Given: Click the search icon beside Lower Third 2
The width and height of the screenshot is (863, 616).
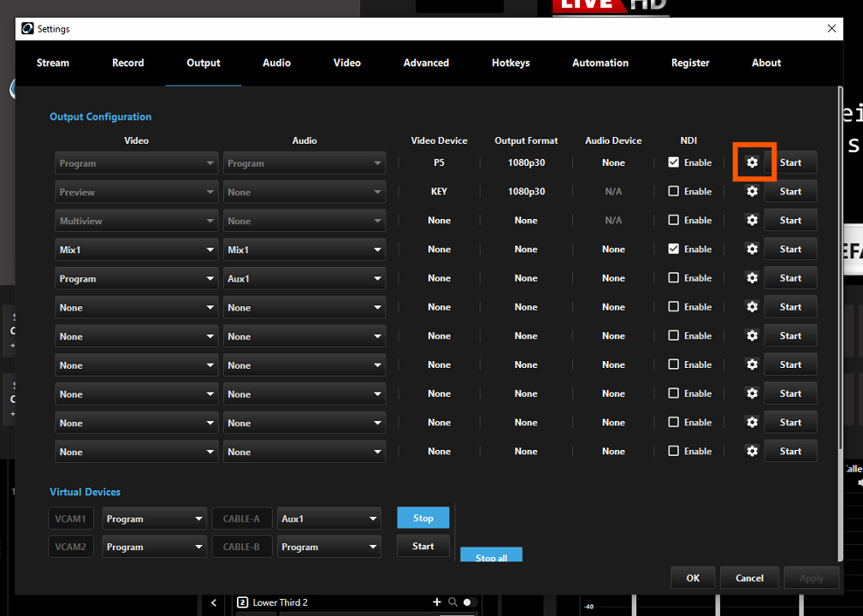Looking at the screenshot, I should [x=452, y=602].
